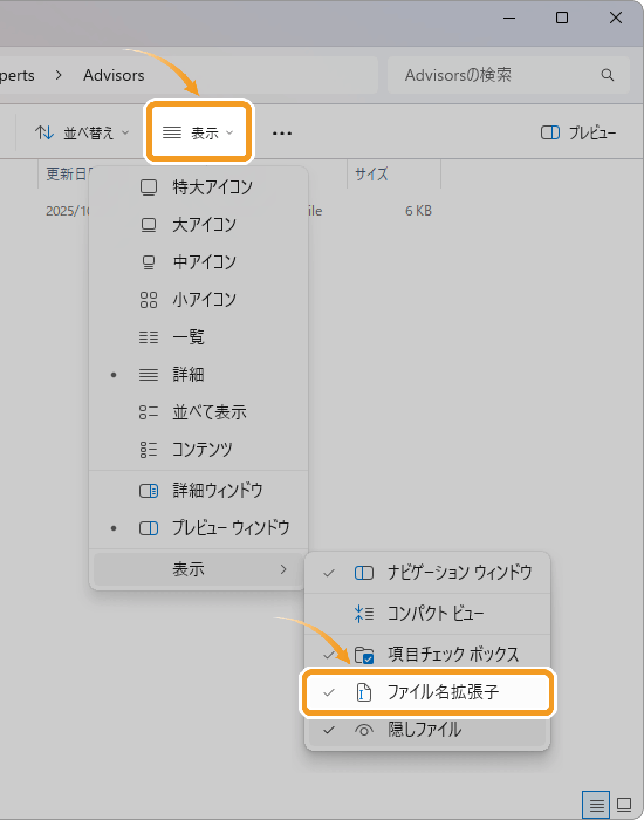The height and width of the screenshot is (820, 644).
Task: Click the Size (サイズ) column header
Action: (372, 174)
